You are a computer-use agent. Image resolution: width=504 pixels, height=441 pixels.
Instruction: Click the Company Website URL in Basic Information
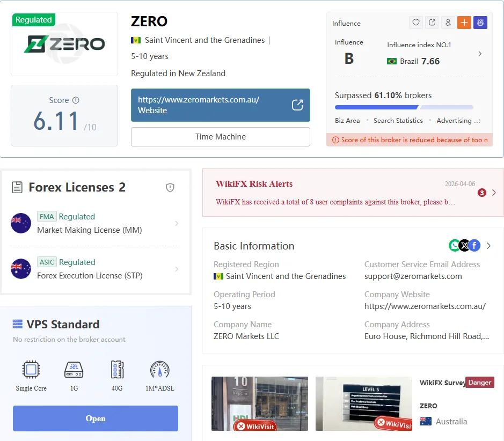tap(425, 306)
